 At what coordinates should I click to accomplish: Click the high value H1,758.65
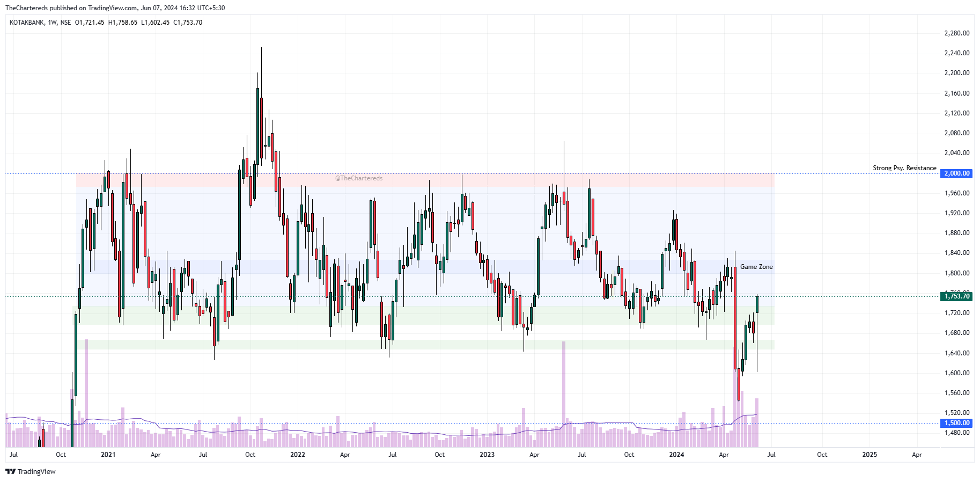[x=123, y=23]
